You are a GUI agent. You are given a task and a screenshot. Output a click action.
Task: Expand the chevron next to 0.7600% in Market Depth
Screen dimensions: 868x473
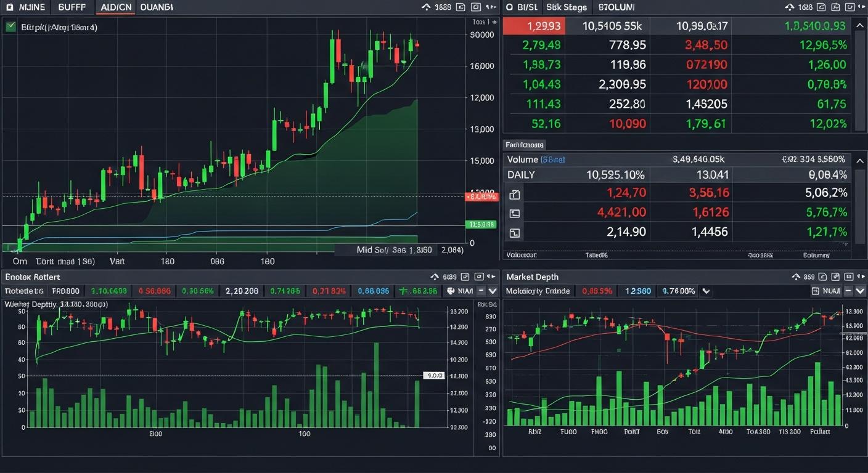pos(705,291)
